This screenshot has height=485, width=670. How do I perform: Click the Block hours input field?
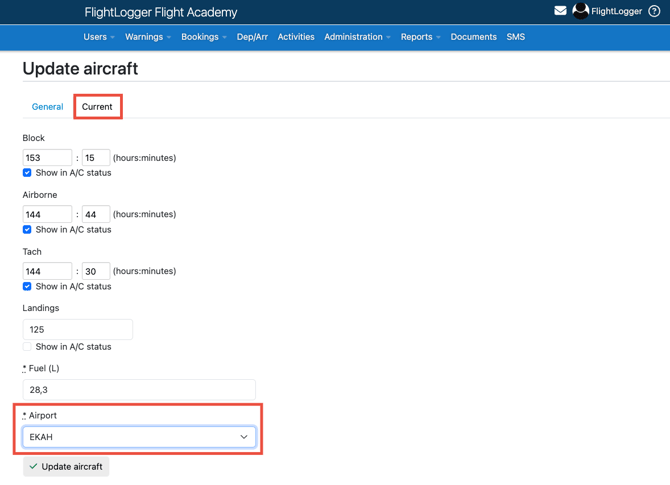click(47, 158)
